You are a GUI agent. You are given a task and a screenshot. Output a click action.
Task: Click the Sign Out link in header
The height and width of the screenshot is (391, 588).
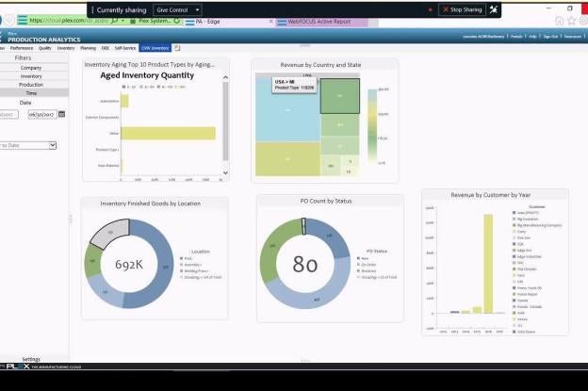point(550,37)
